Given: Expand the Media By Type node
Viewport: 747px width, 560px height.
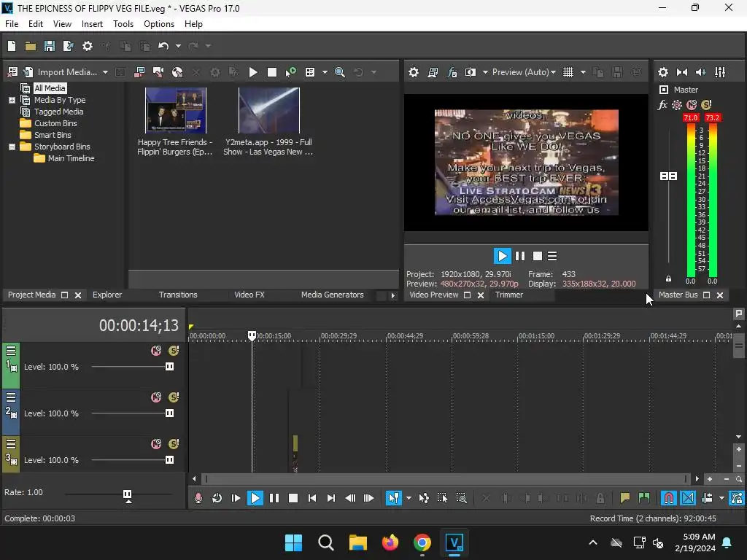Looking at the screenshot, I should click(x=12, y=100).
